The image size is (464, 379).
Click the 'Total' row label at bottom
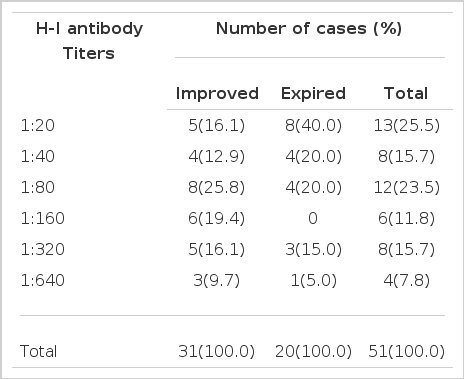tap(39, 351)
